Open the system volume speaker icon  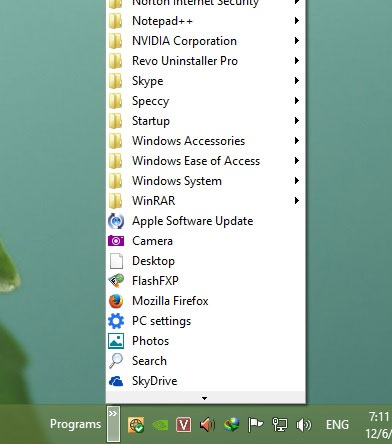tap(303, 425)
